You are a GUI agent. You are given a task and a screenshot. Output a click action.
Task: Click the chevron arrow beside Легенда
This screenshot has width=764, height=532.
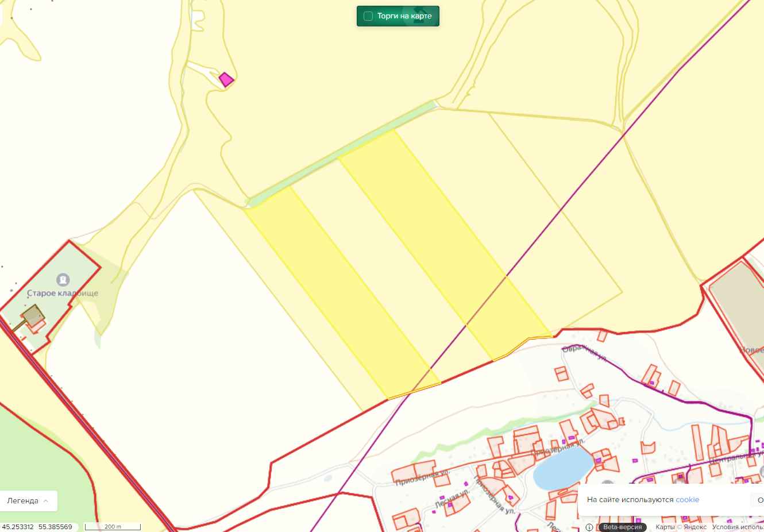[46, 500]
